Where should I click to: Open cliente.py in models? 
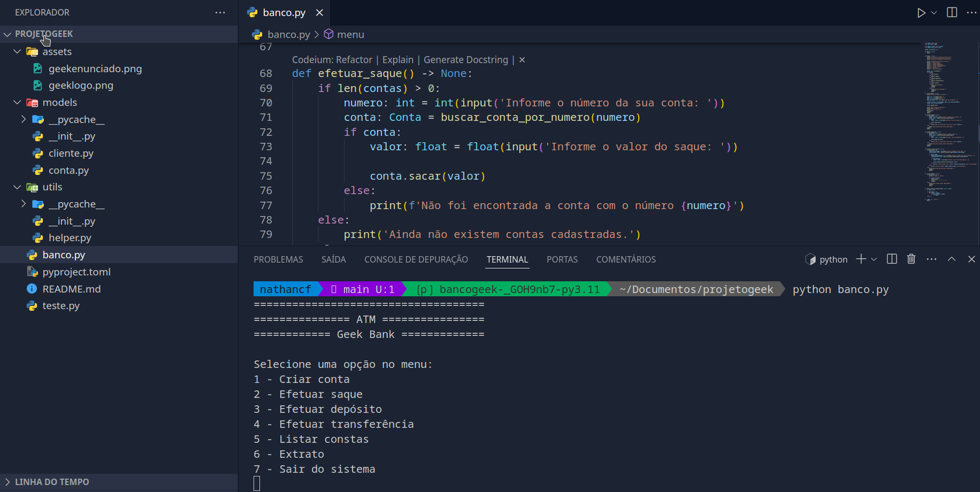[119, 153]
